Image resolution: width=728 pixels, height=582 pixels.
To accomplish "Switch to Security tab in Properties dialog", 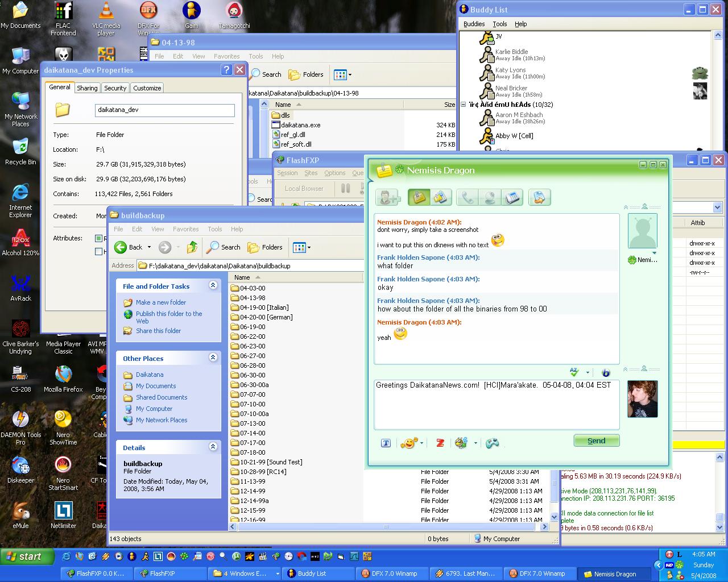I will pos(115,88).
